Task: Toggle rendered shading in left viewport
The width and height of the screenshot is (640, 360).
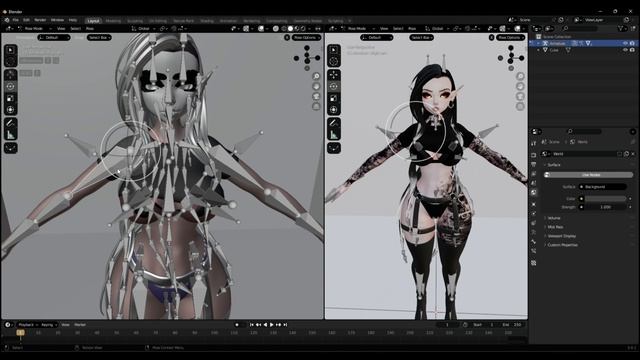Action: click(303, 29)
